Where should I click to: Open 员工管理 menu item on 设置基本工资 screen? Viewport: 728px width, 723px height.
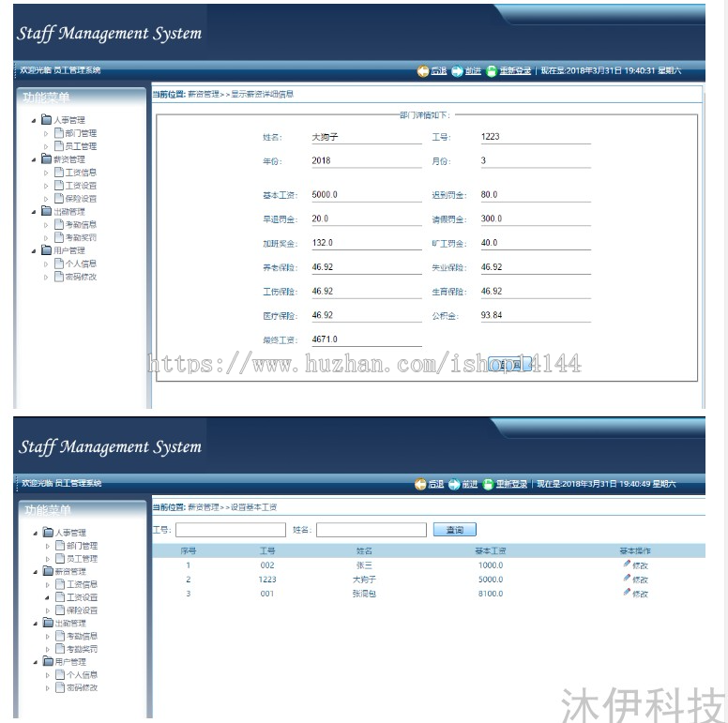83,559
